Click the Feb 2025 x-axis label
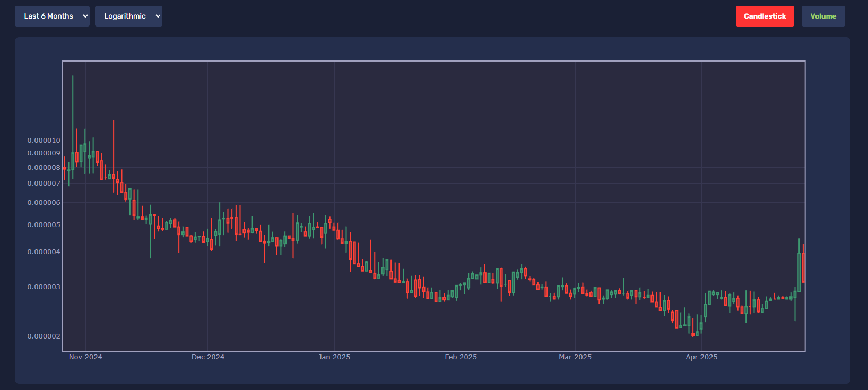Image resolution: width=868 pixels, height=390 pixels. pos(461,357)
